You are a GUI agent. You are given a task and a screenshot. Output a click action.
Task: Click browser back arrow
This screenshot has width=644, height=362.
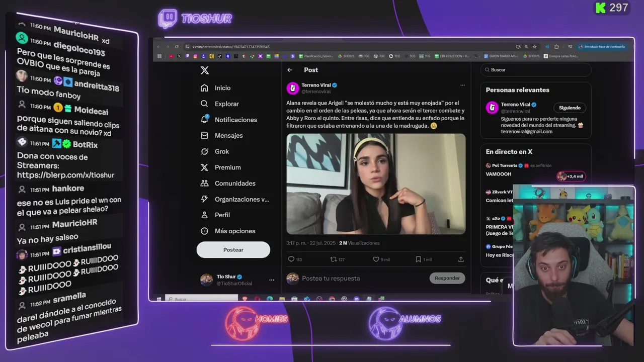click(159, 47)
